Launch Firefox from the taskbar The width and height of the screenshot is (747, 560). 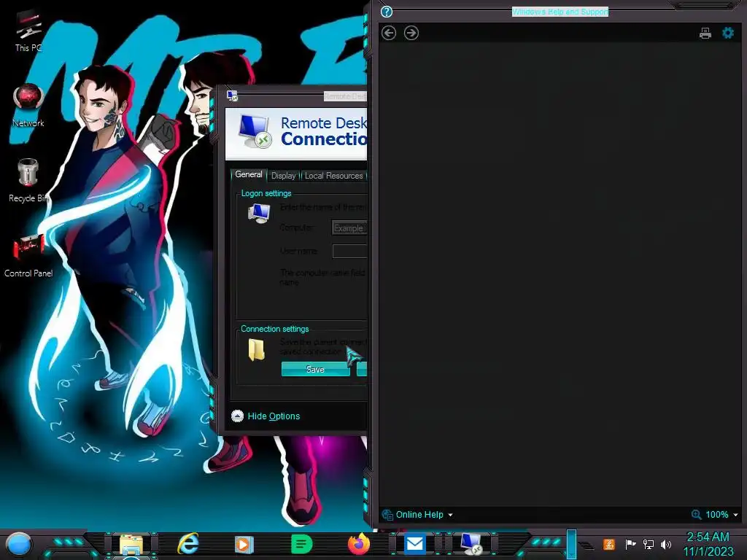point(358,544)
